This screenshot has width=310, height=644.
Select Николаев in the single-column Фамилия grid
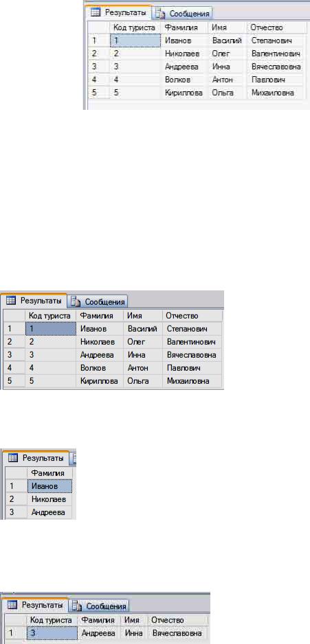pyautogui.click(x=50, y=499)
